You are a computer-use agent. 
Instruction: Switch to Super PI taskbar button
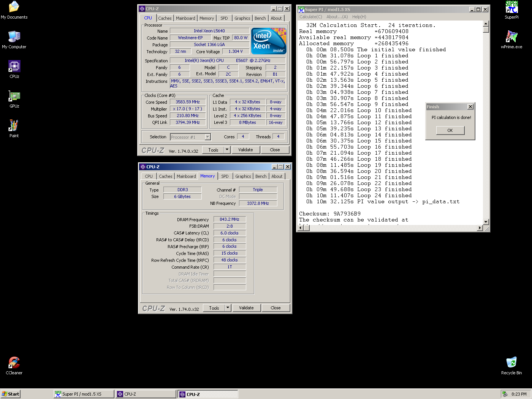tap(84, 394)
